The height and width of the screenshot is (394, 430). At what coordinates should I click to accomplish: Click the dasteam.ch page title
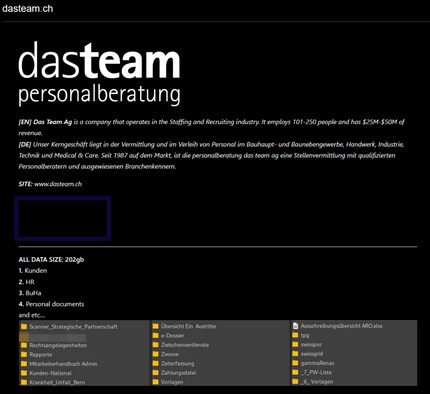click(27, 8)
